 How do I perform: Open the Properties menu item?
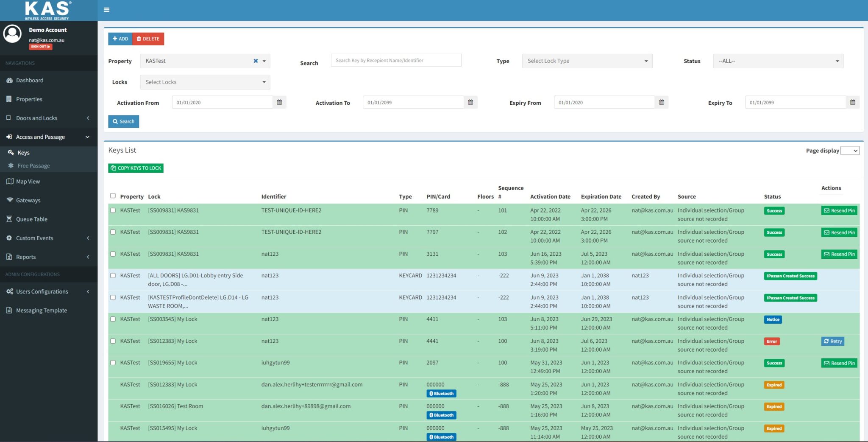[49, 99]
